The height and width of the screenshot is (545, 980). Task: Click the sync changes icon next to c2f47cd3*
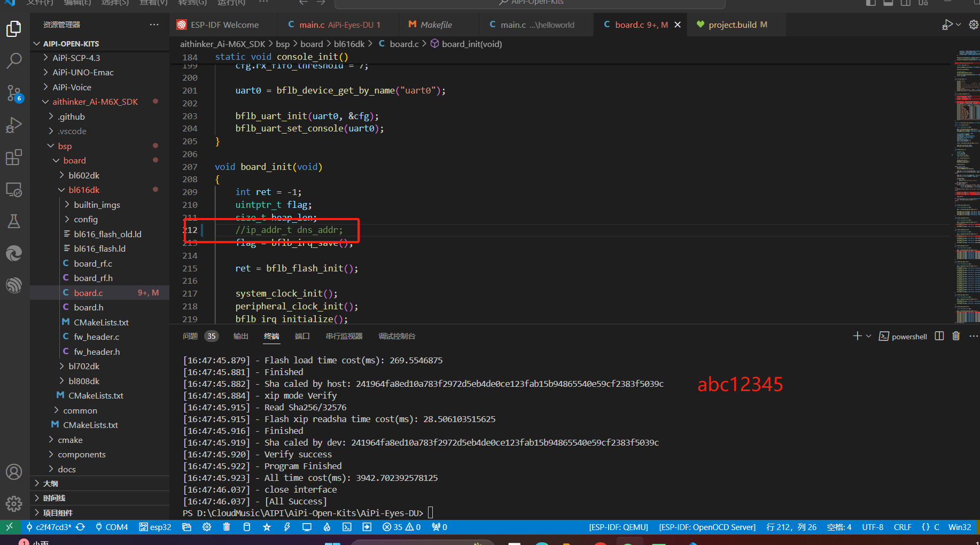pos(81,527)
